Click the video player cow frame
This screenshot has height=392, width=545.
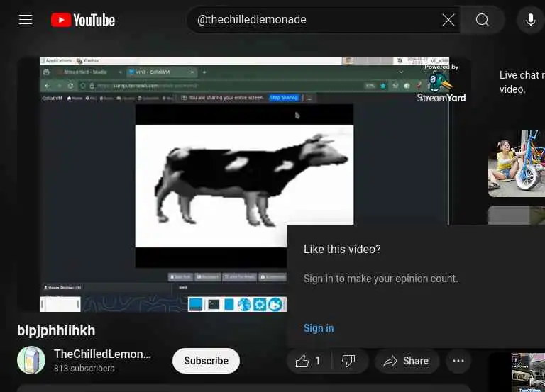coord(244,186)
